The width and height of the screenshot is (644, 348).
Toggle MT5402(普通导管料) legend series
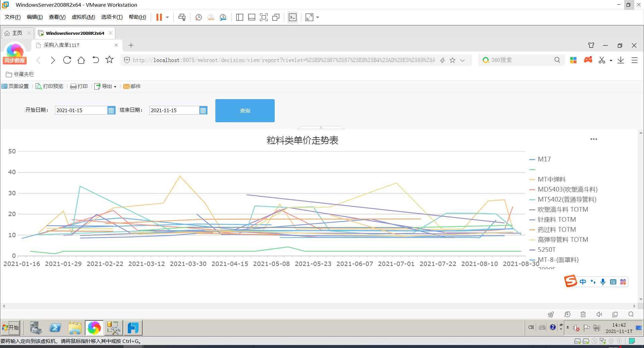[x=563, y=200]
